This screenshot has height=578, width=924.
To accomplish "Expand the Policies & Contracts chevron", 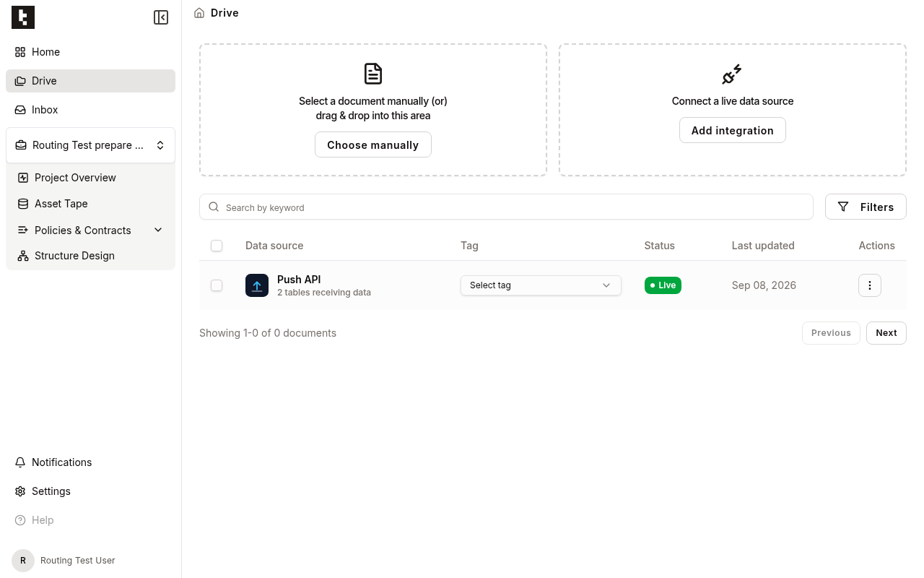I will (x=159, y=230).
